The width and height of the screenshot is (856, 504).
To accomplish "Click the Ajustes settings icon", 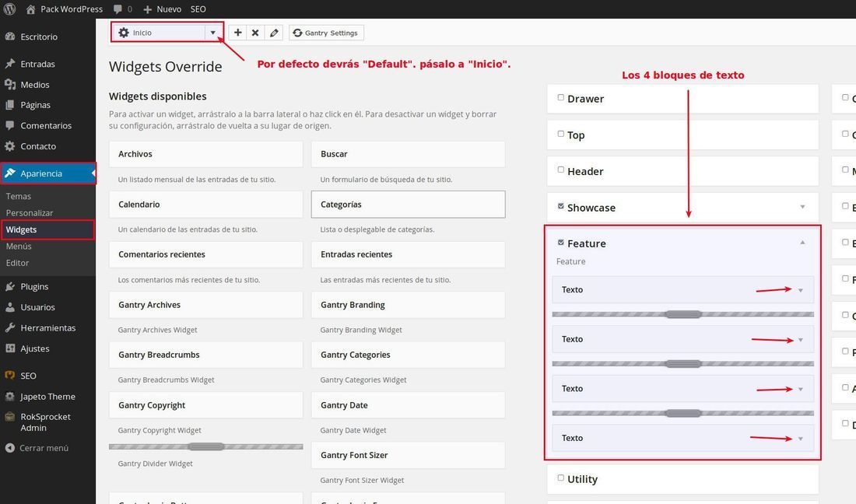I will pyautogui.click(x=10, y=348).
